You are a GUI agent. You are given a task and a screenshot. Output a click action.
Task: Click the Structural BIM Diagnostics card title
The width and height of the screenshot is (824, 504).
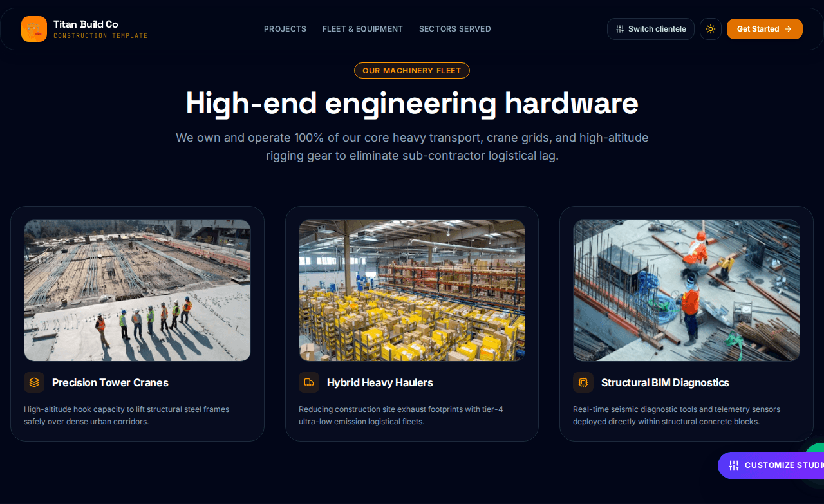point(665,382)
